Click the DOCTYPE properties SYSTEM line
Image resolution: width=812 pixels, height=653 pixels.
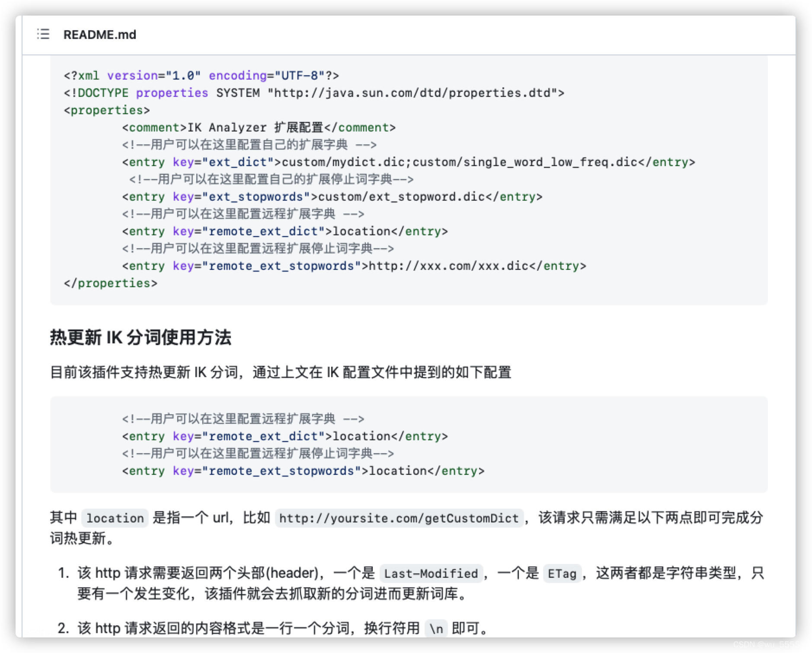(314, 93)
